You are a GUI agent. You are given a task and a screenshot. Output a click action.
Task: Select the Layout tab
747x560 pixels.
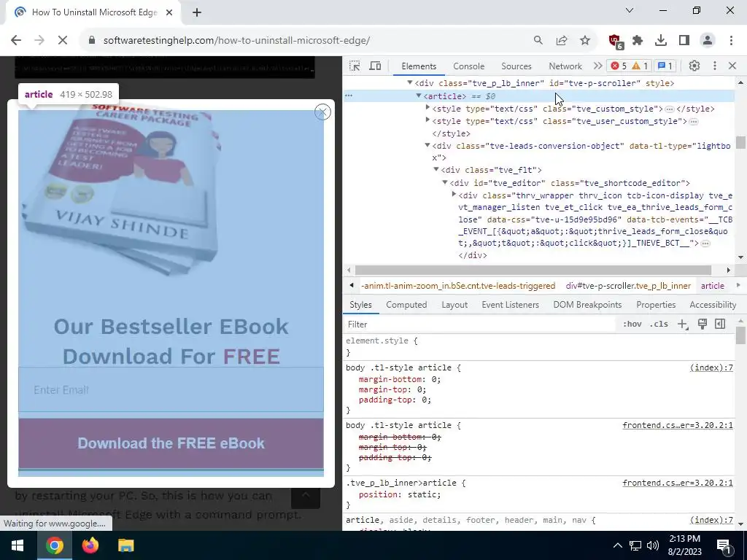coord(454,305)
